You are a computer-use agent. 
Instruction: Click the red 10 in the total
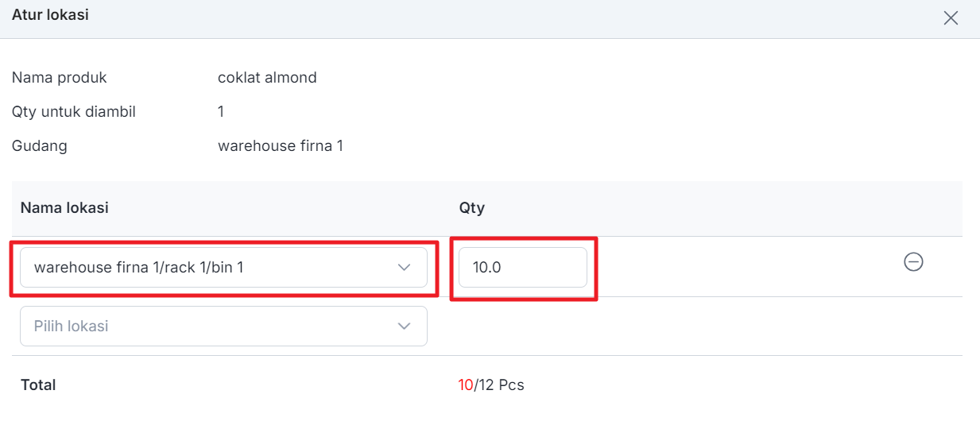[466, 385]
